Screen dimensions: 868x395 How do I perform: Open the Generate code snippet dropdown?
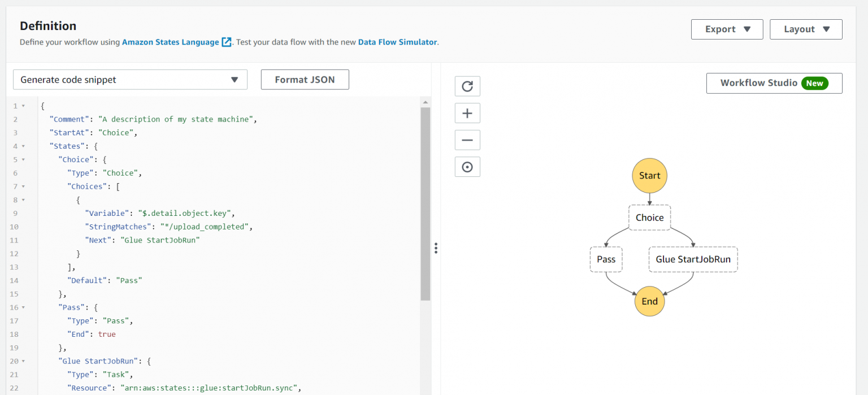click(x=129, y=79)
